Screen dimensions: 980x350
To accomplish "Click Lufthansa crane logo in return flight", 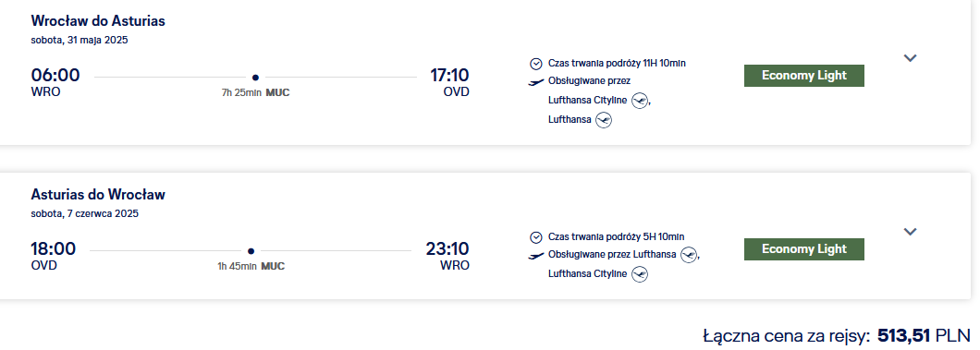I will coord(688,255).
